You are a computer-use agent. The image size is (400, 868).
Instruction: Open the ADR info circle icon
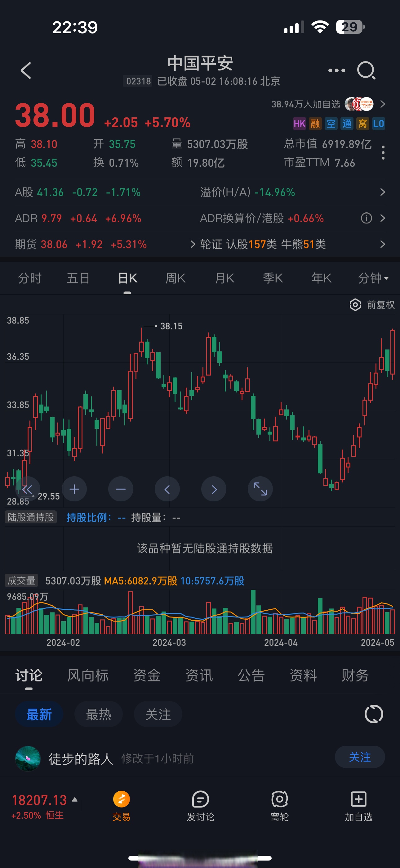click(x=366, y=218)
